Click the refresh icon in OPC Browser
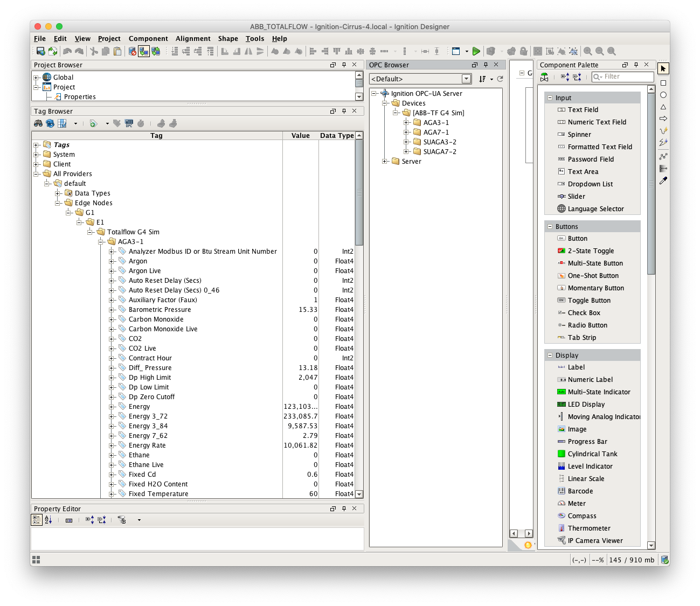The image size is (700, 606). [500, 79]
